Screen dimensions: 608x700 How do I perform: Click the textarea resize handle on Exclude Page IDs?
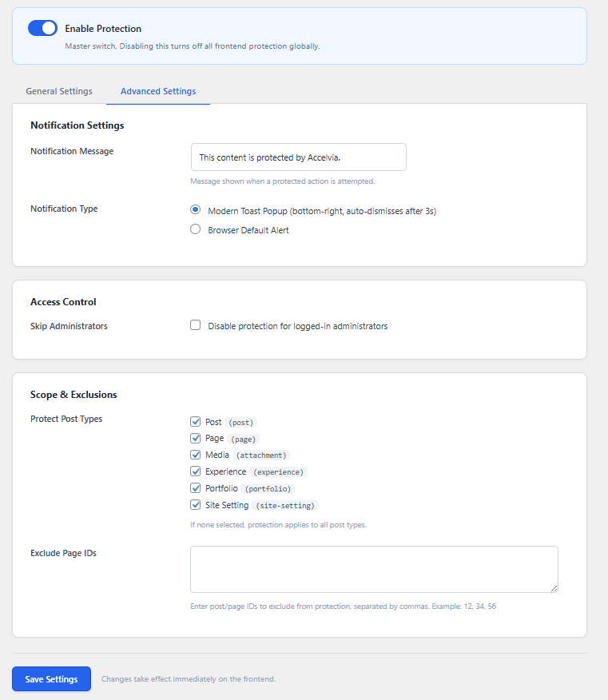(554, 589)
